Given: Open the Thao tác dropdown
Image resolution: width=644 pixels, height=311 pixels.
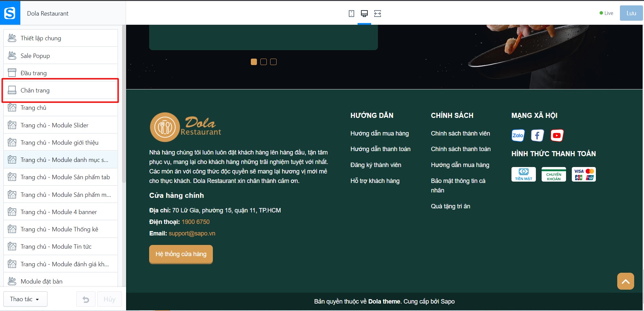Looking at the screenshot, I should pyautogui.click(x=25, y=299).
